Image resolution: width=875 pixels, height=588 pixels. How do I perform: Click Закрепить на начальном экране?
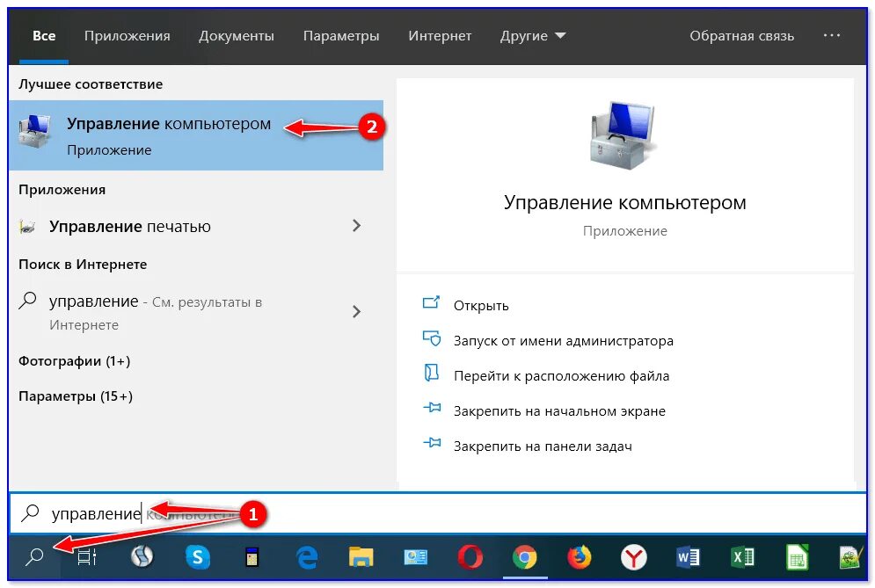coord(559,411)
